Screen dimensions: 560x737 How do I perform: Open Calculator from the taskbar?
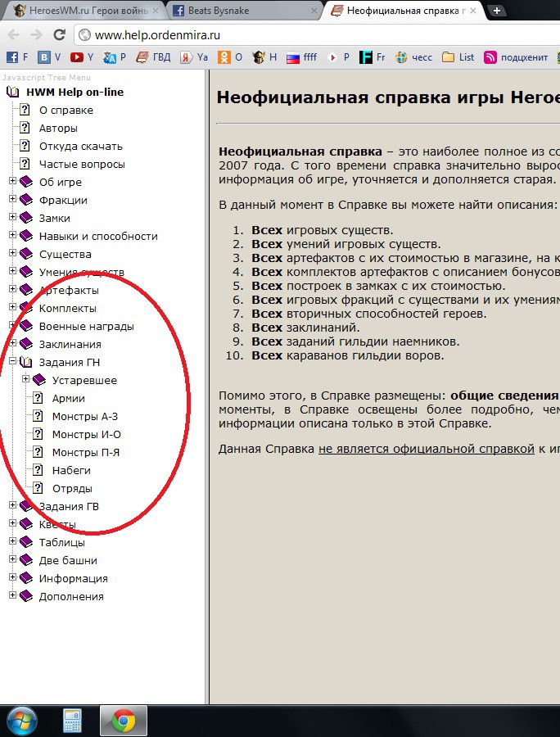point(72,721)
